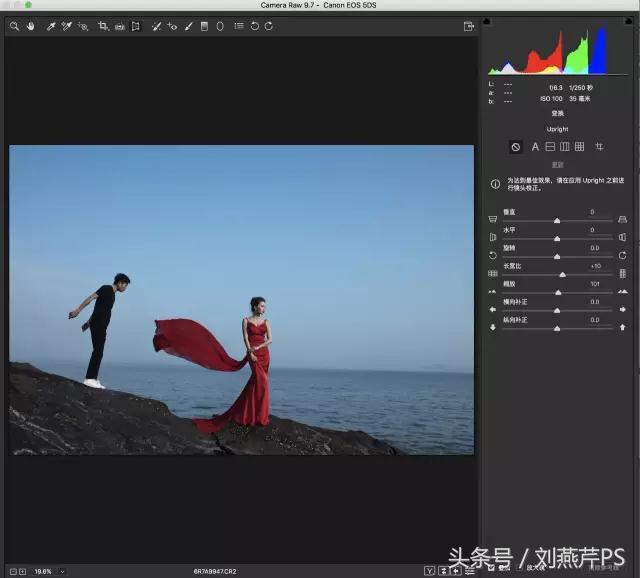Click the Vertical value field showing 0

(592, 212)
